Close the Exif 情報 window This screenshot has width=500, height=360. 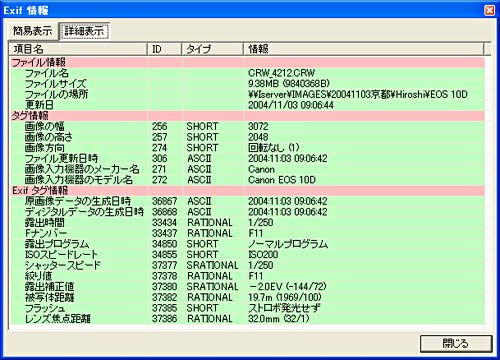[x=489, y=10]
